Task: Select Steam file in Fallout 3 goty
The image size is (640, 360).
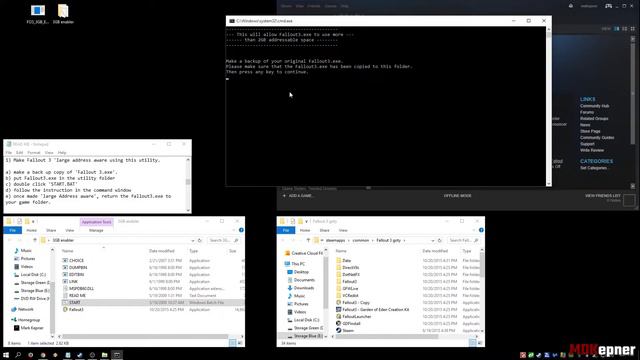Action: [x=348, y=330]
